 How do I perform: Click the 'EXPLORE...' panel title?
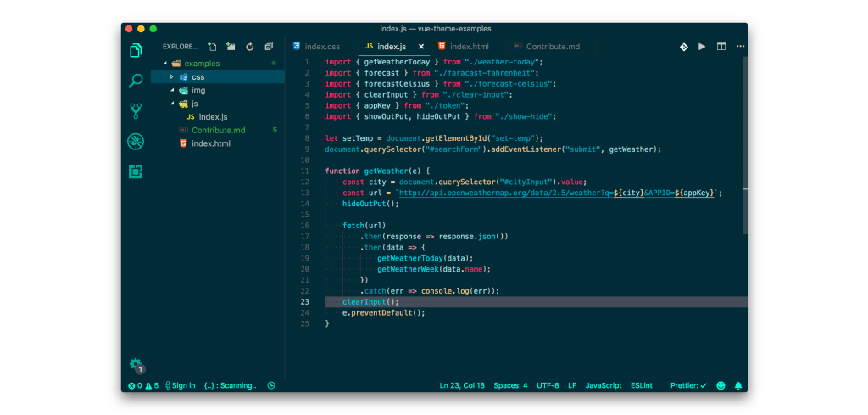coord(181,47)
